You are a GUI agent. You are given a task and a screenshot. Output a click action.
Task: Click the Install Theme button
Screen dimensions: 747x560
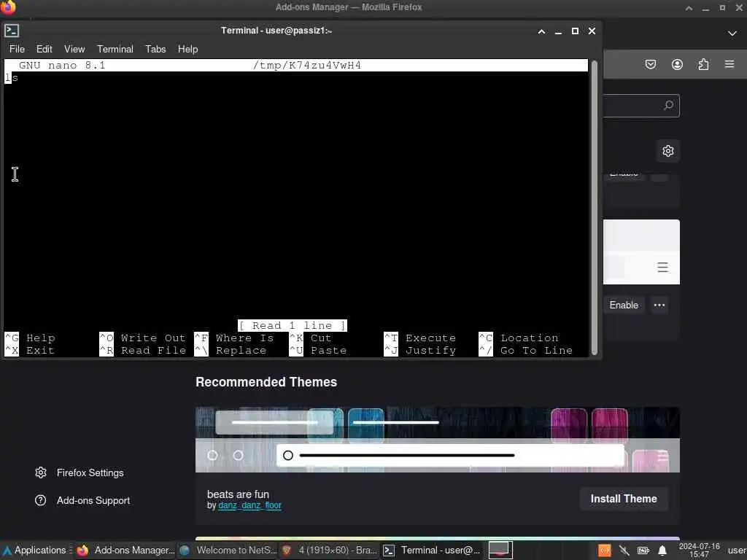coord(624,499)
